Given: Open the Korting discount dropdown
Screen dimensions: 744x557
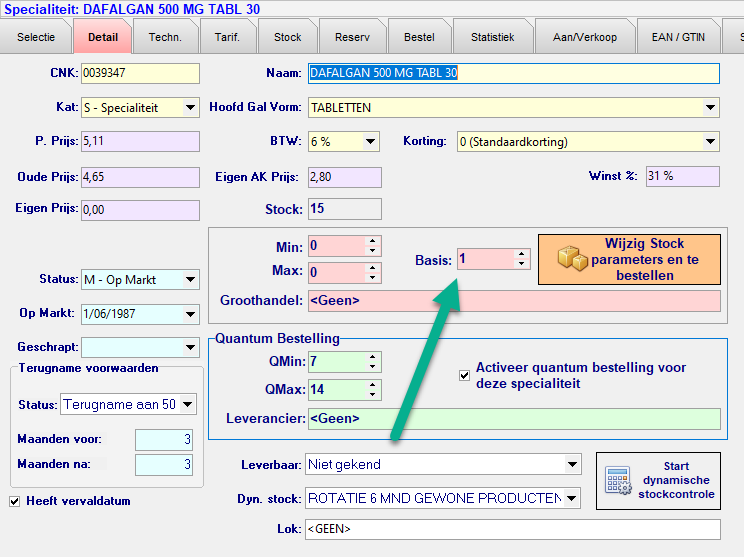Looking at the screenshot, I should pos(710,142).
